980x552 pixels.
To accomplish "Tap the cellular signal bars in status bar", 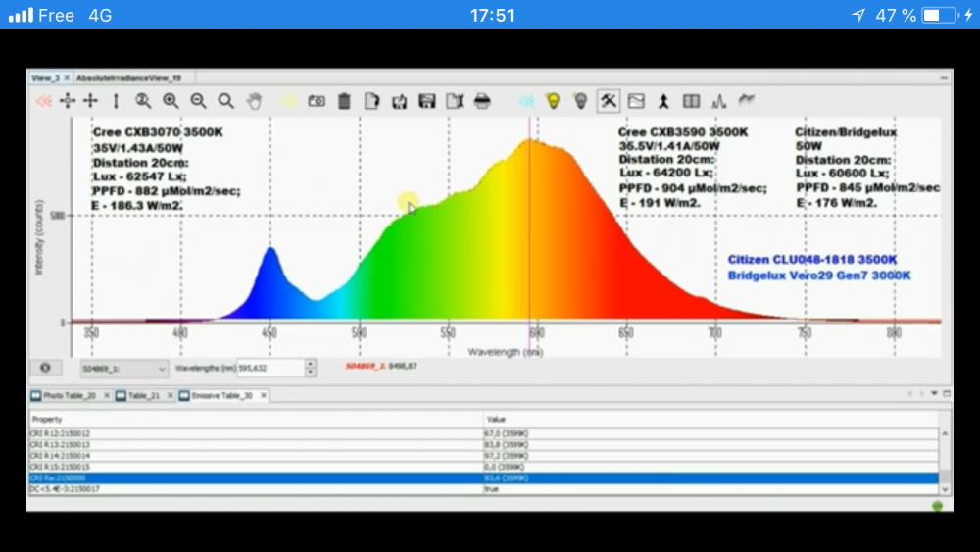I will click(x=21, y=15).
